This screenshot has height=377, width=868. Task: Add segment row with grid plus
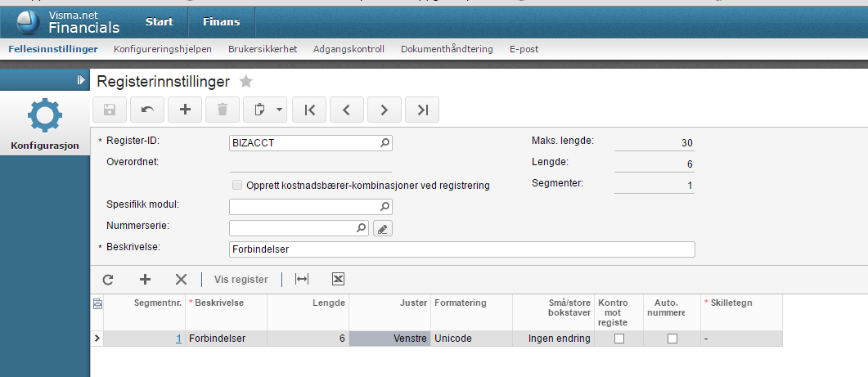[145, 280]
